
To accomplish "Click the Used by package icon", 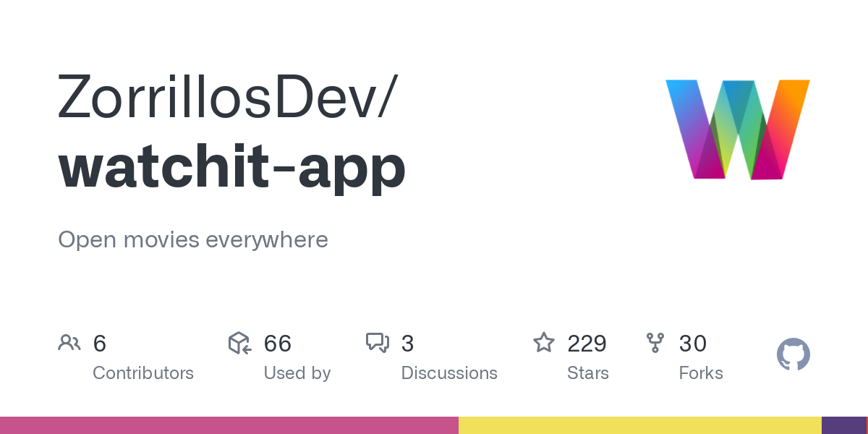I will [240, 343].
